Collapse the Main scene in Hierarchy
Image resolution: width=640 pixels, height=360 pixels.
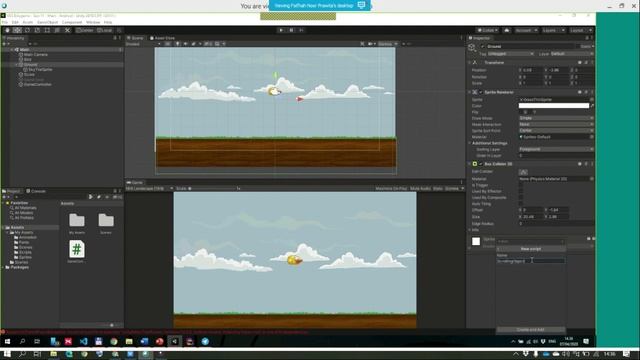(x=12, y=49)
